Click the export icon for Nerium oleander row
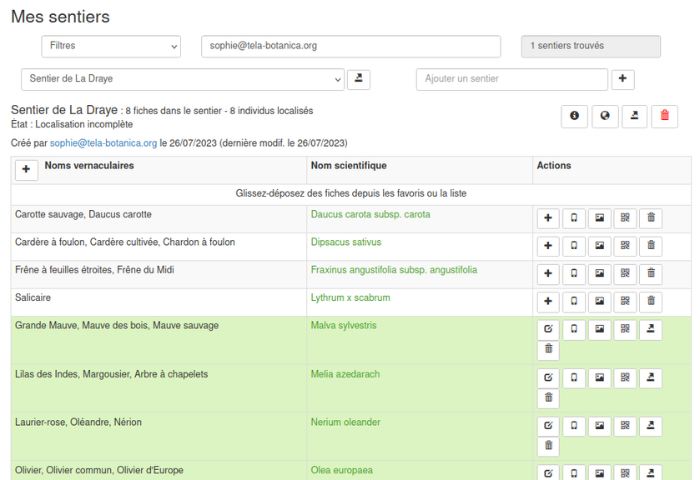The width and height of the screenshot is (700, 480). 650,425
